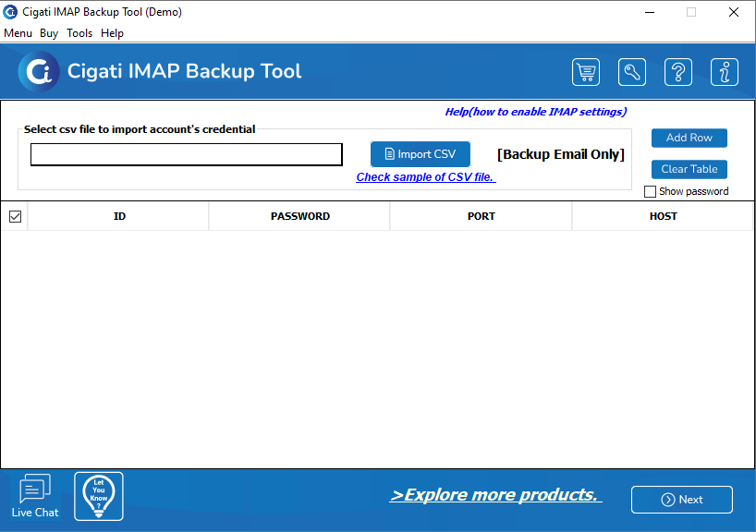Click the Backup Email Only label
This screenshot has width=756, height=532.
pyautogui.click(x=561, y=154)
